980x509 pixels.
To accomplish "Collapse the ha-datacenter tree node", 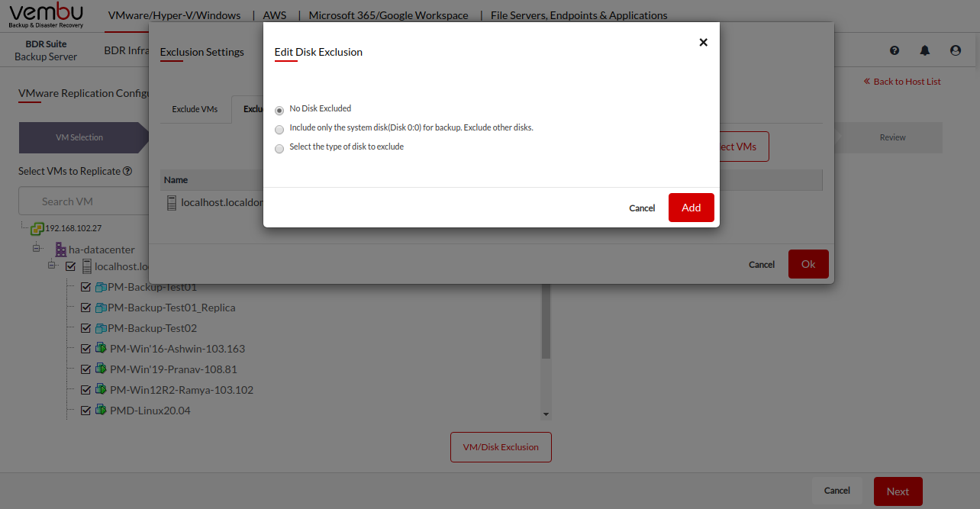I will click(x=36, y=249).
